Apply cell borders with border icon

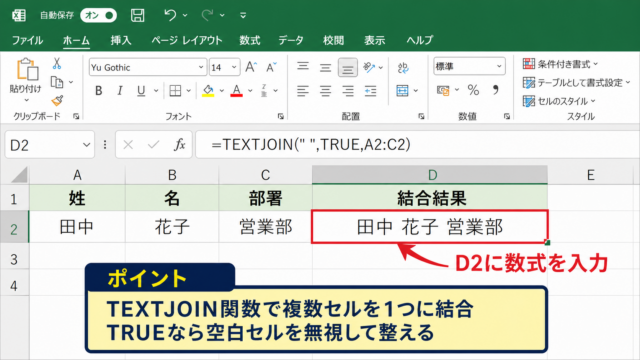175,90
